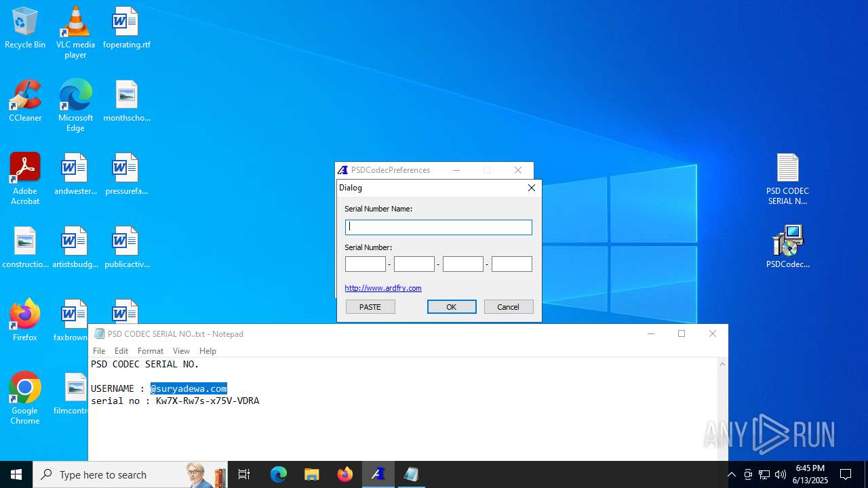Switch to Notepad taskbar button
Viewport: 868px width, 488px height.
(x=411, y=474)
